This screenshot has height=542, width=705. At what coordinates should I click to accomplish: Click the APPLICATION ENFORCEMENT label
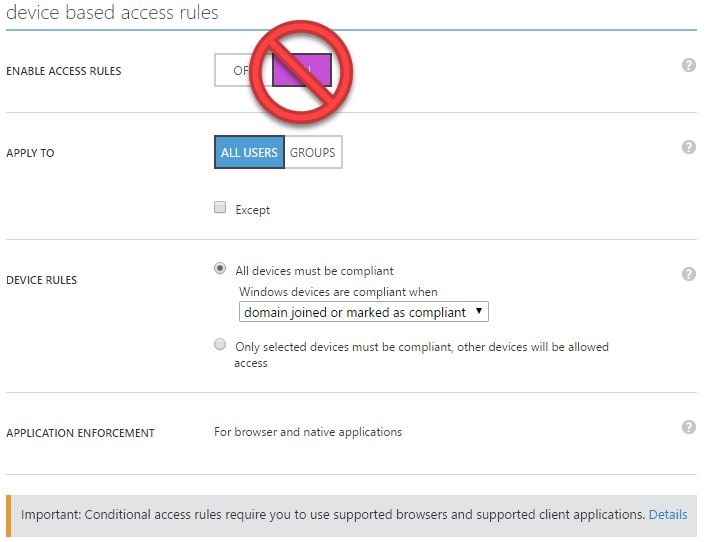click(x=80, y=433)
